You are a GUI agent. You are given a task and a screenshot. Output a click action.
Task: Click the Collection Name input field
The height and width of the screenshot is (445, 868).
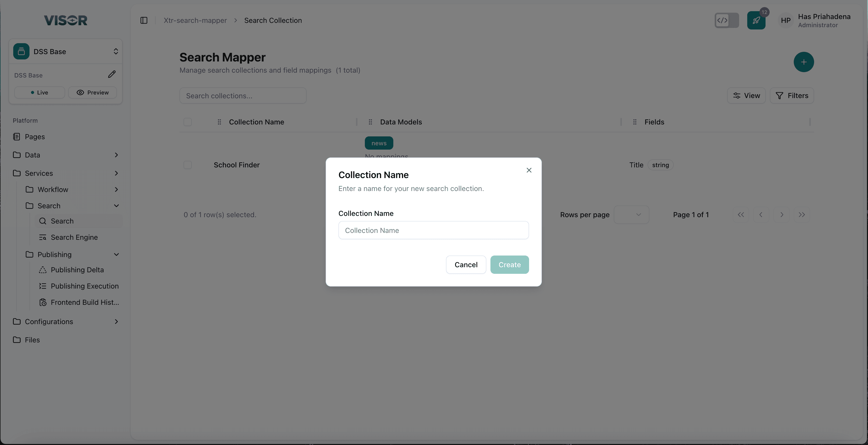click(x=433, y=230)
